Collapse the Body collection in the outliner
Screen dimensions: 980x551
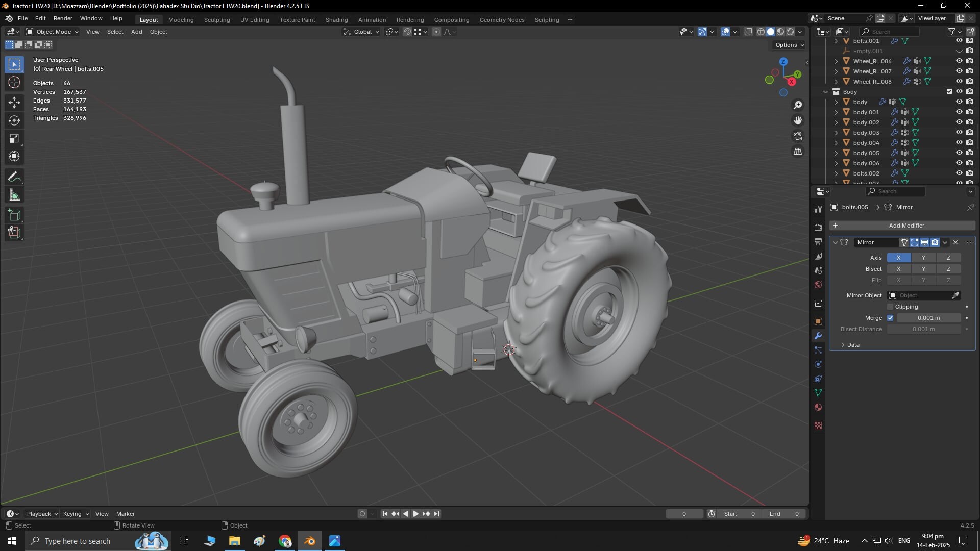(x=826, y=91)
